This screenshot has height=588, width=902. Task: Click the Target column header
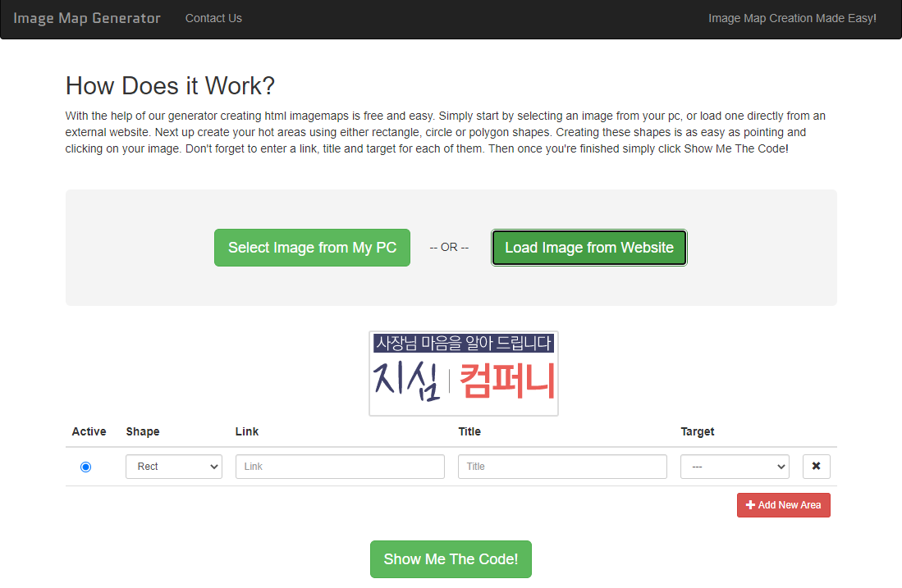pyautogui.click(x=697, y=431)
